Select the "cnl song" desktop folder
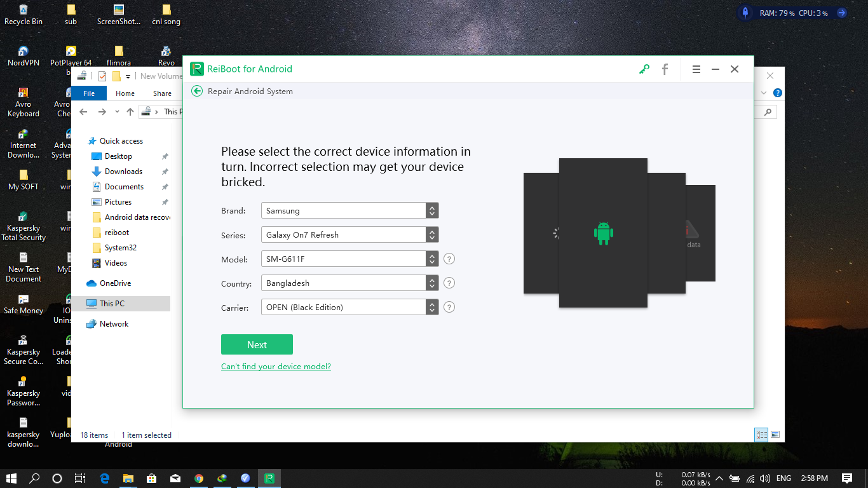 tap(166, 15)
